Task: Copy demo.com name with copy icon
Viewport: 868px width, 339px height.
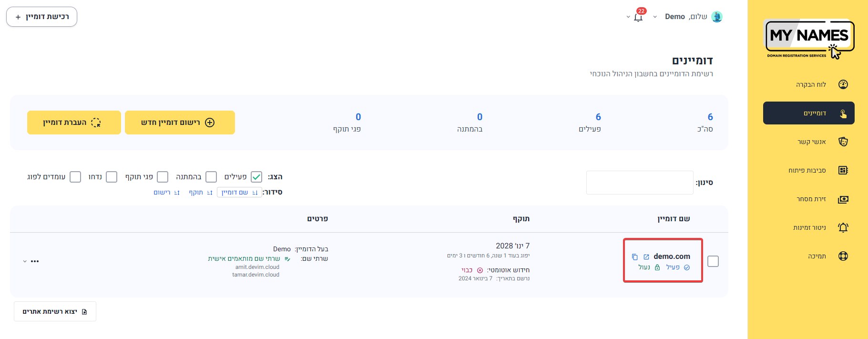Action: tap(634, 257)
